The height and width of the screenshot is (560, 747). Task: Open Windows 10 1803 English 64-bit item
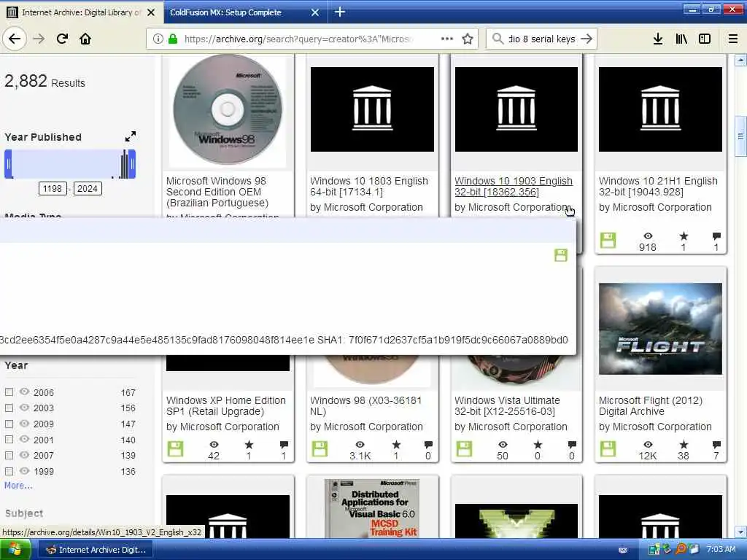click(x=368, y=186)
